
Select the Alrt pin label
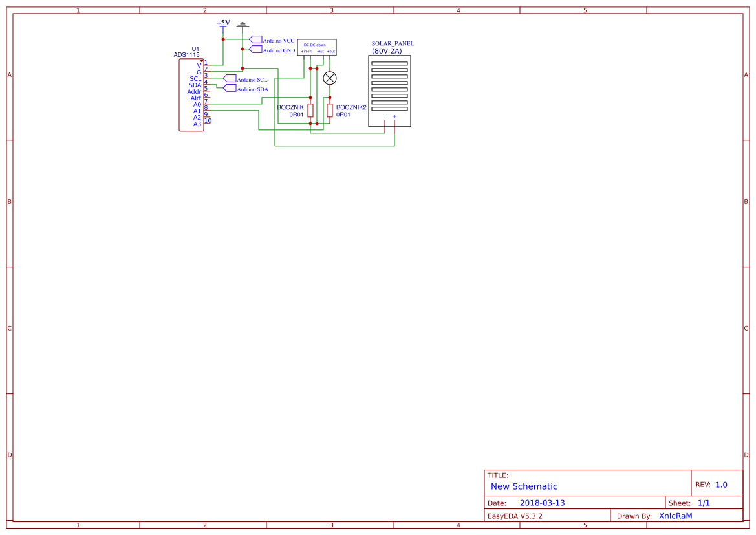click(195, 98)
